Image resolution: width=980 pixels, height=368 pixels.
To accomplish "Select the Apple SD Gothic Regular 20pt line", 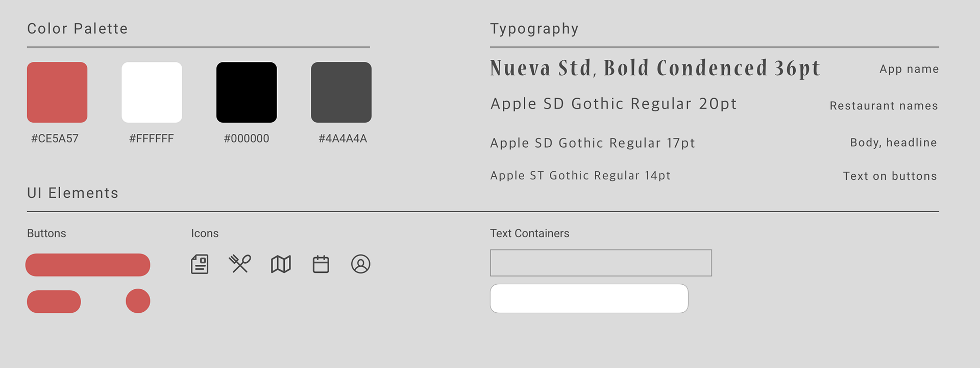I will click(614, 104).
